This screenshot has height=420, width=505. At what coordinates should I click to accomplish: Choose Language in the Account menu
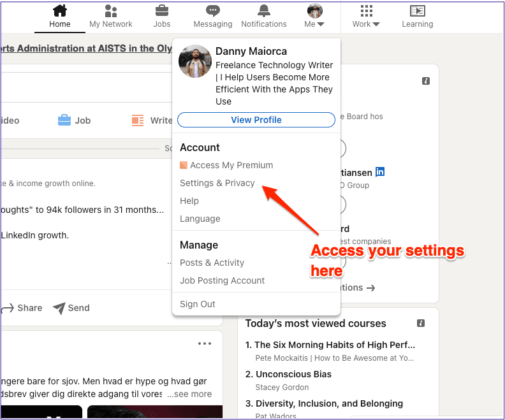(200, 219)
